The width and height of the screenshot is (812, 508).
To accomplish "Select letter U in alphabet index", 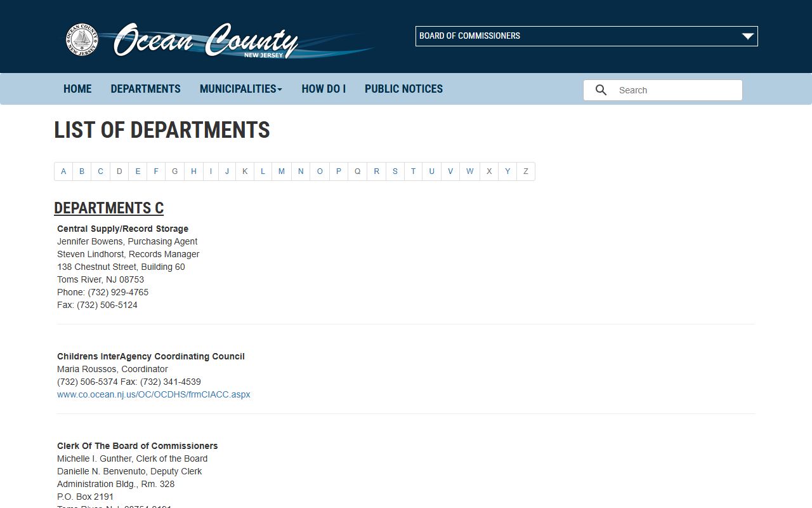I will coord(431,171).
